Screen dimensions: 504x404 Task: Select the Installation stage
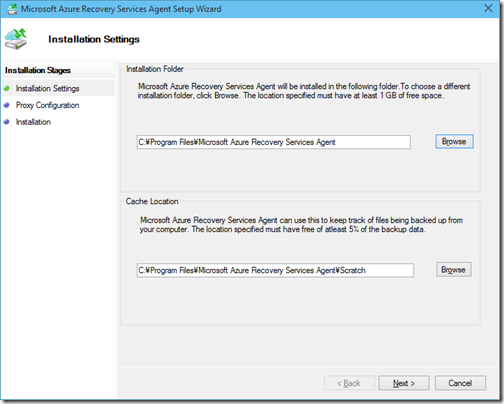pos(33,122)
